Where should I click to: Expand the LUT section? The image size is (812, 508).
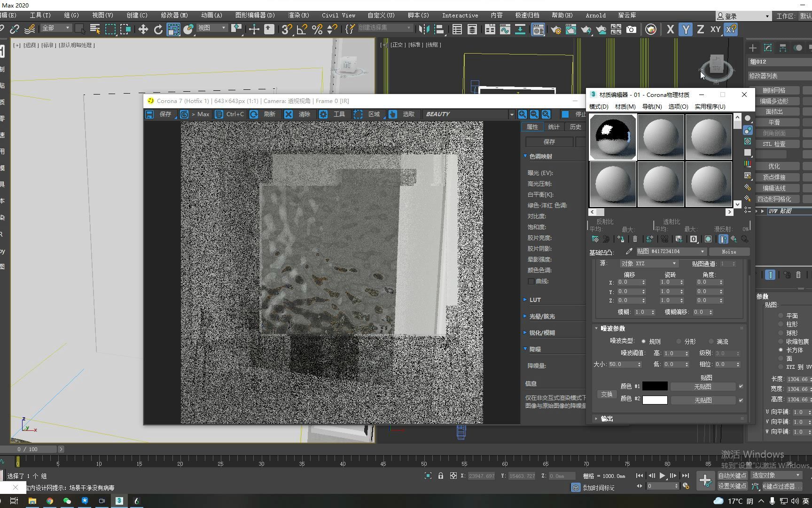[x=525, y=300]
